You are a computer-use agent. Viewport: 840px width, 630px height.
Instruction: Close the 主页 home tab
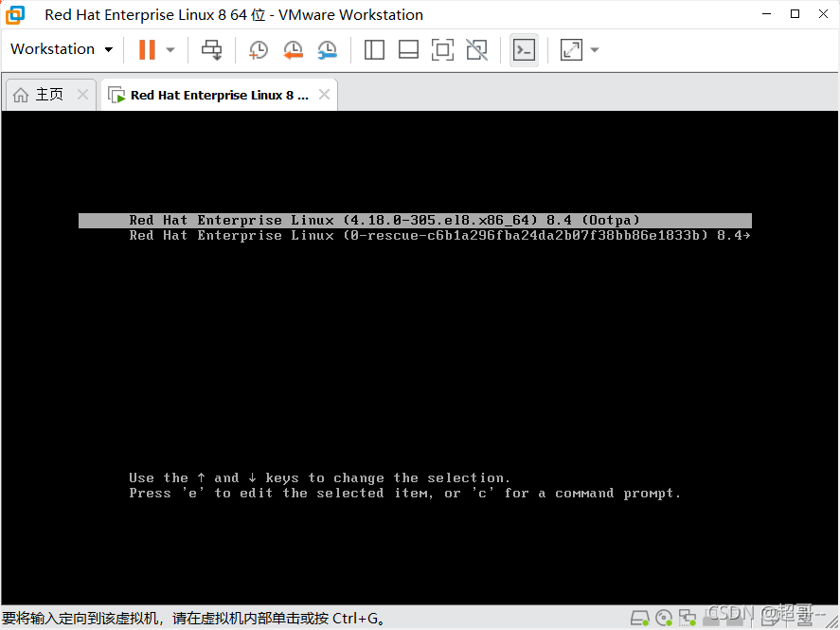pyautogui.click(x=82, y=95)
